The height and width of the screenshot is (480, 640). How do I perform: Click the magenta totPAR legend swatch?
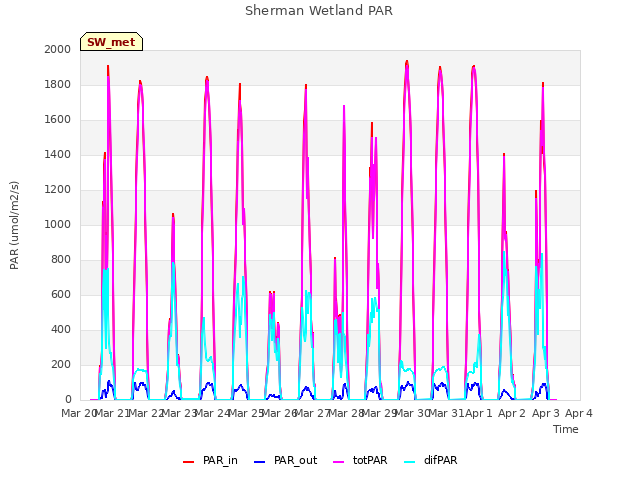point(339,462)
